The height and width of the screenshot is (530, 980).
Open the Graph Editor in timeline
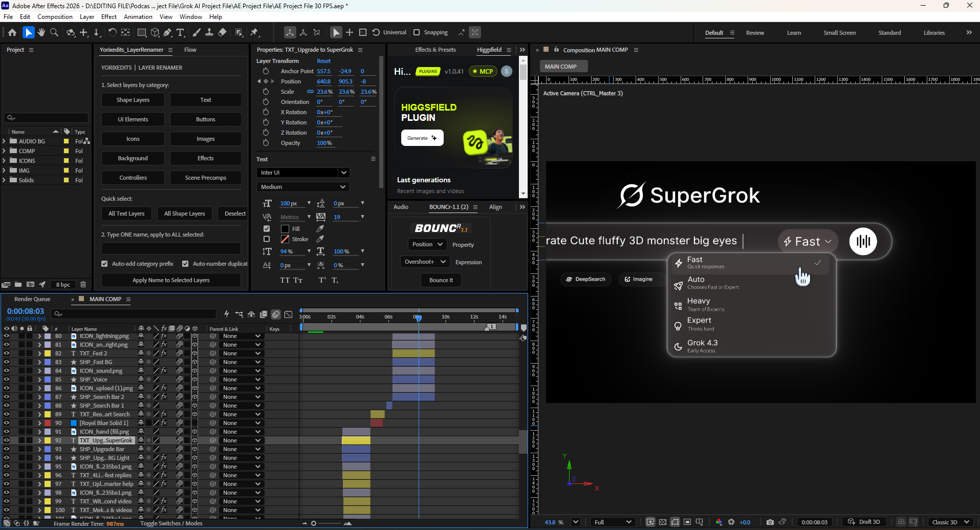point(289,314)
